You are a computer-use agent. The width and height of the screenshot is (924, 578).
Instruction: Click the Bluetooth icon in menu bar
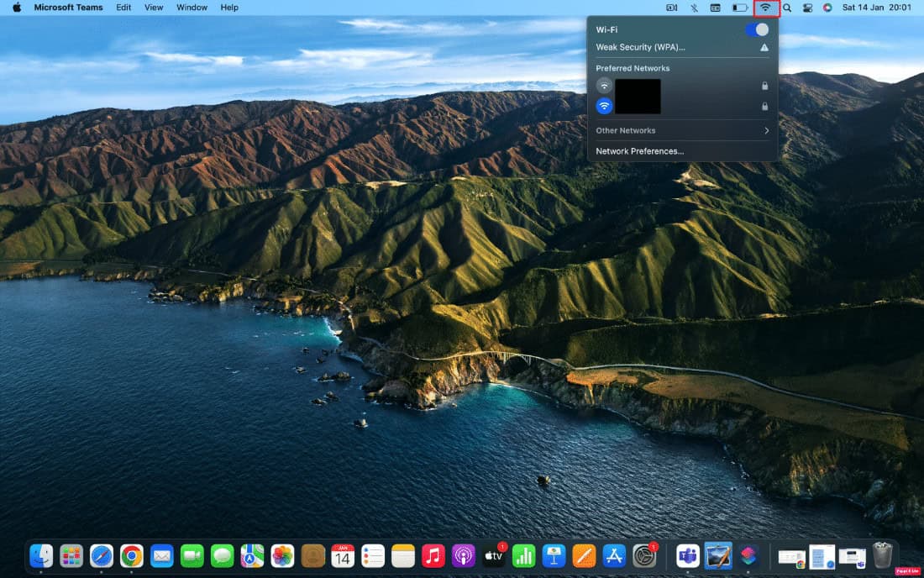(x=694, y=8)
